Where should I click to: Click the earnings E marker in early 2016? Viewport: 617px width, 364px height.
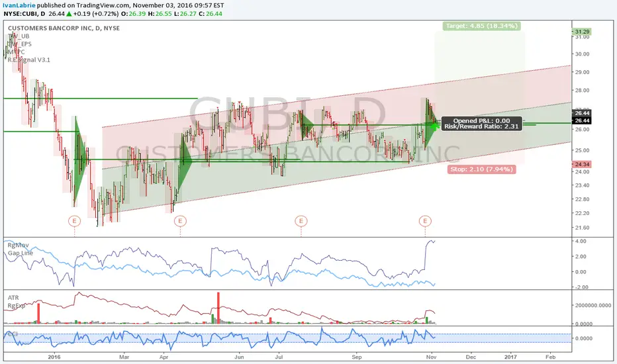74,221
